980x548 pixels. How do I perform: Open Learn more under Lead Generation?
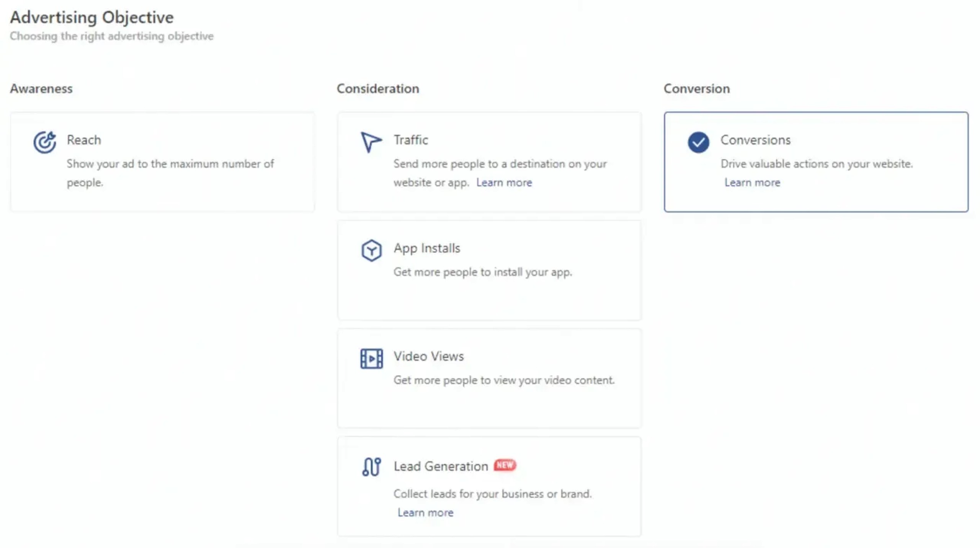coord(425,512)
